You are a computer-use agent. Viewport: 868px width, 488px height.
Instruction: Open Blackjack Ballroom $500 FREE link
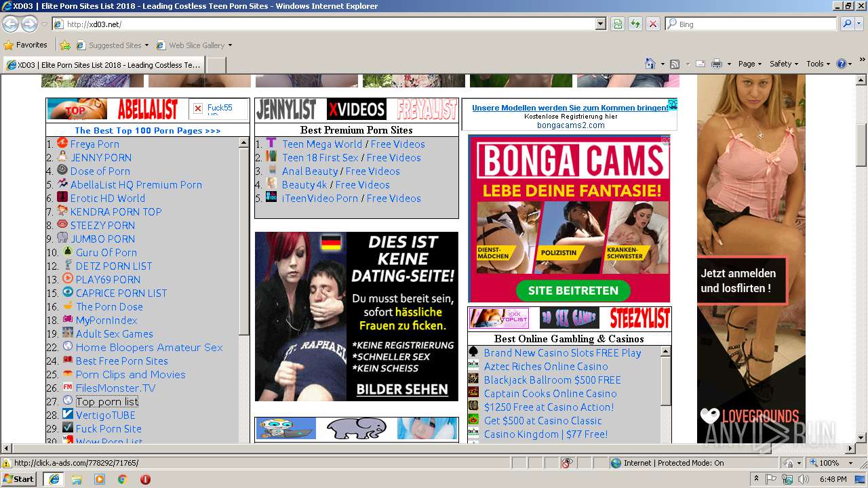click(x=552, y=380)
